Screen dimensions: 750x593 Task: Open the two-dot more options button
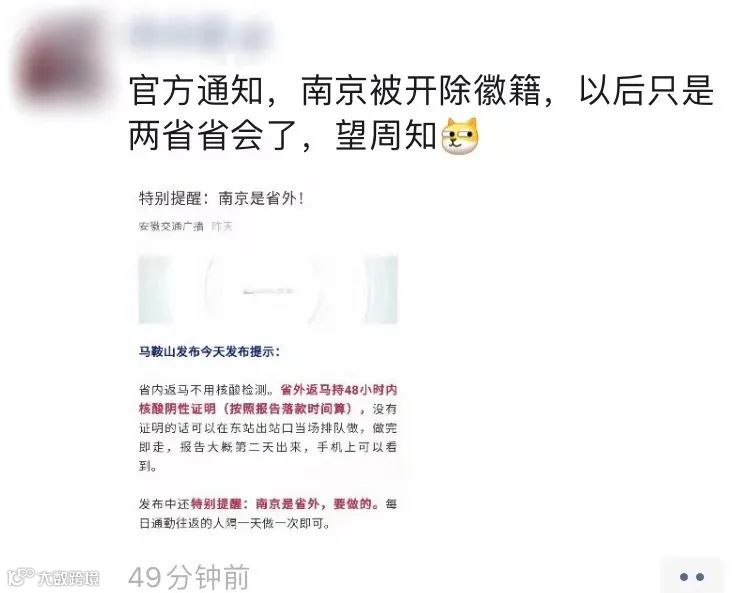coord(691,577)
